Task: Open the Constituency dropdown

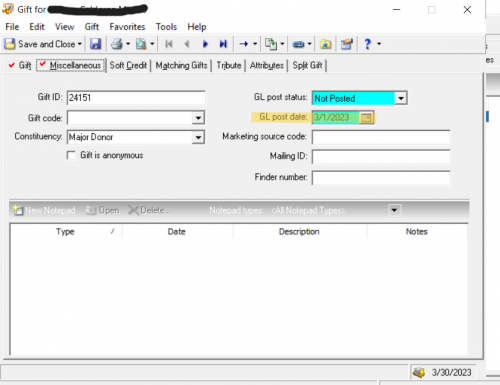Action: click(x=198, y=137)
